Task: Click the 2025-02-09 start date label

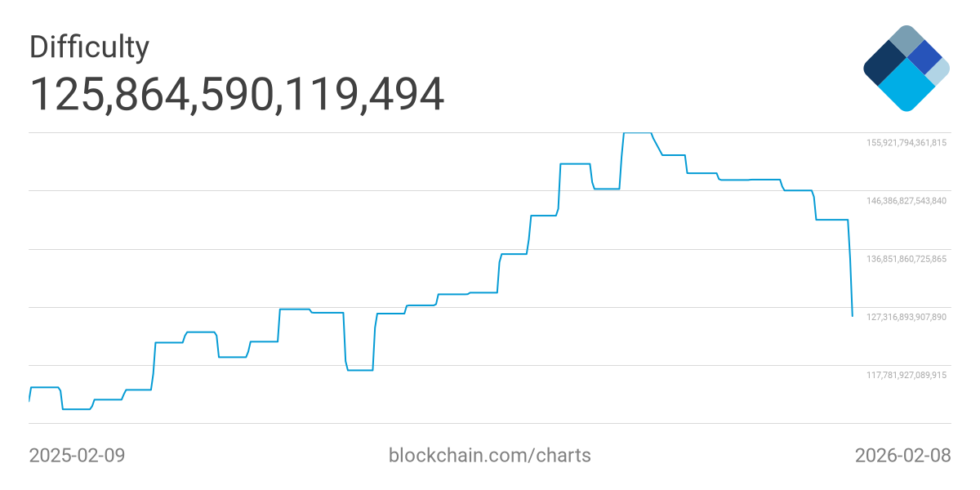Action: coord(77,455)
